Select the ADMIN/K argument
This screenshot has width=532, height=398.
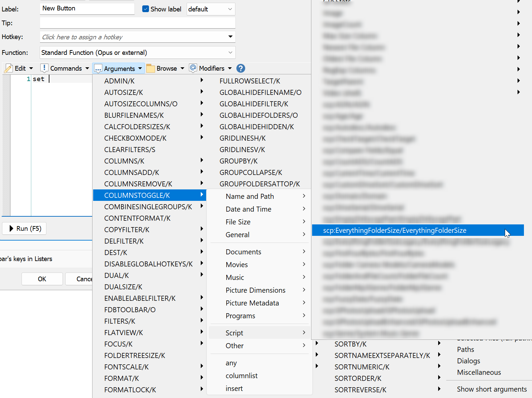coord(149,81)
